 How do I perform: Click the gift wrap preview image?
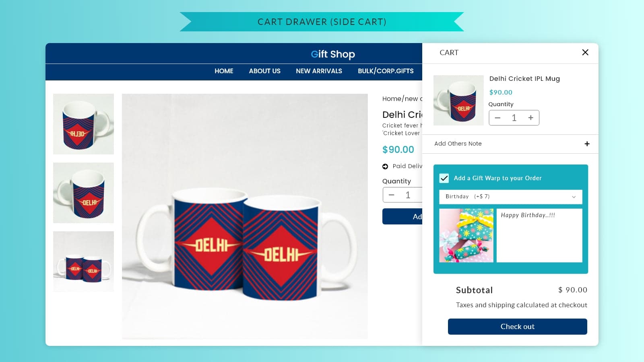coord(466,235)
